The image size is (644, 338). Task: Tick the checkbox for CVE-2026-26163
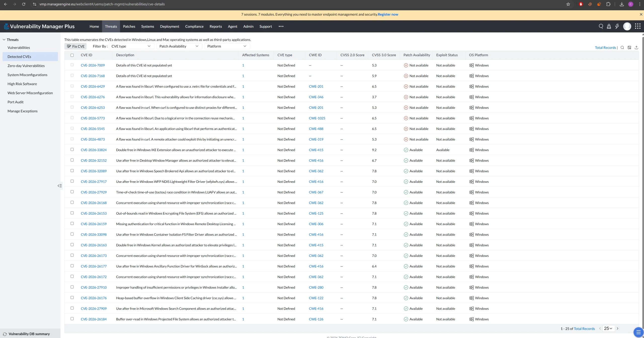click(x=72, y=245)
